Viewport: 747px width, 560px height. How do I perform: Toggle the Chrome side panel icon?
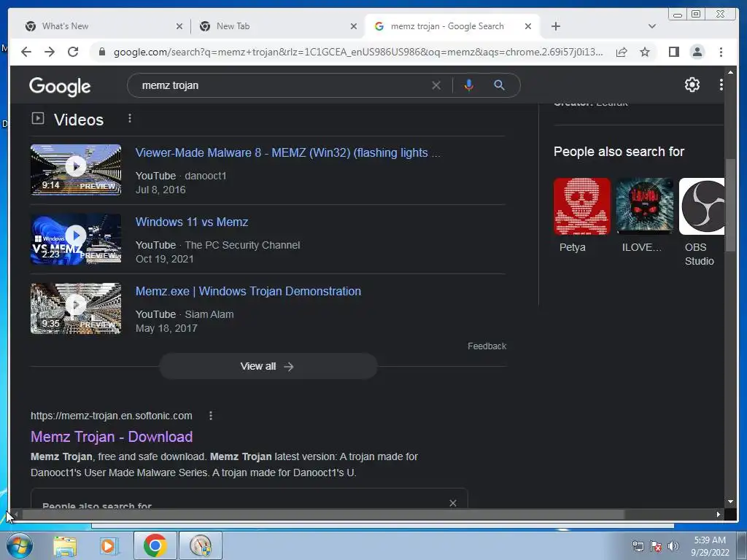(x=673, y=52)
